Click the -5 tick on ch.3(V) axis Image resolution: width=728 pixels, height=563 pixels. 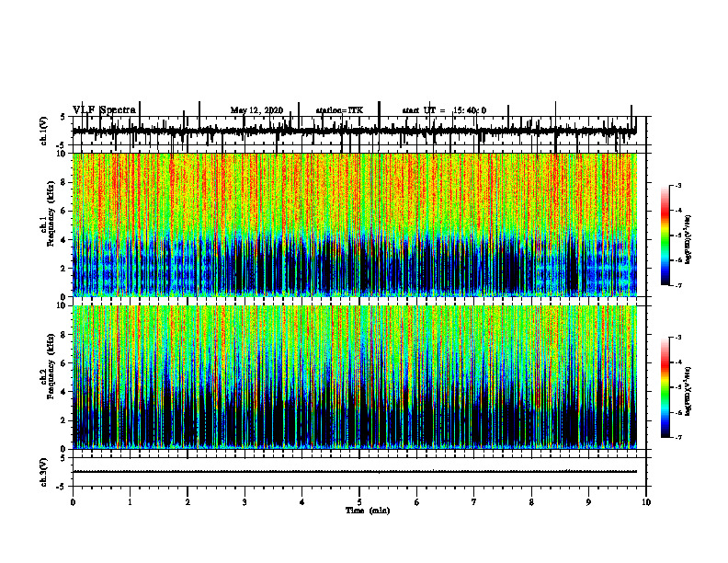click(63, 487)
